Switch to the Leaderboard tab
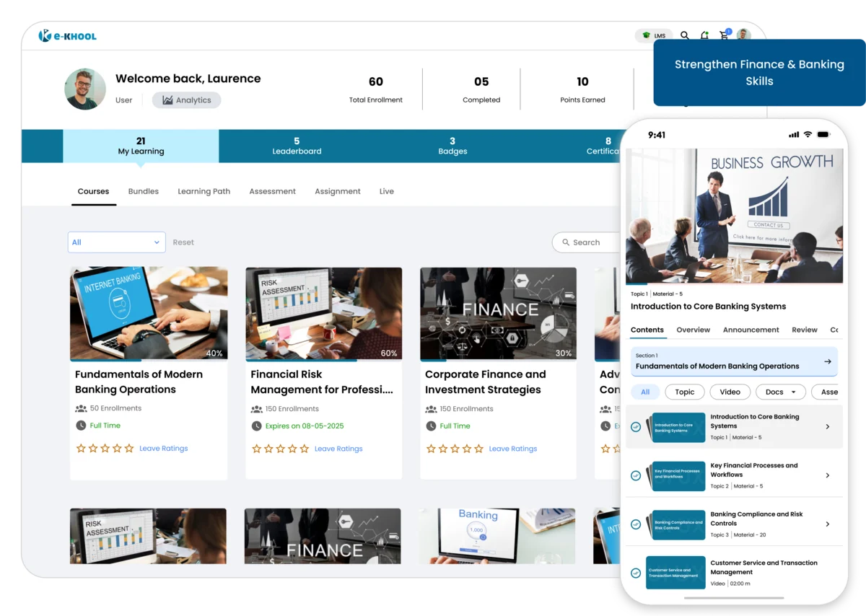The width and height of the screenshot is (866, 616). [297, 146]
